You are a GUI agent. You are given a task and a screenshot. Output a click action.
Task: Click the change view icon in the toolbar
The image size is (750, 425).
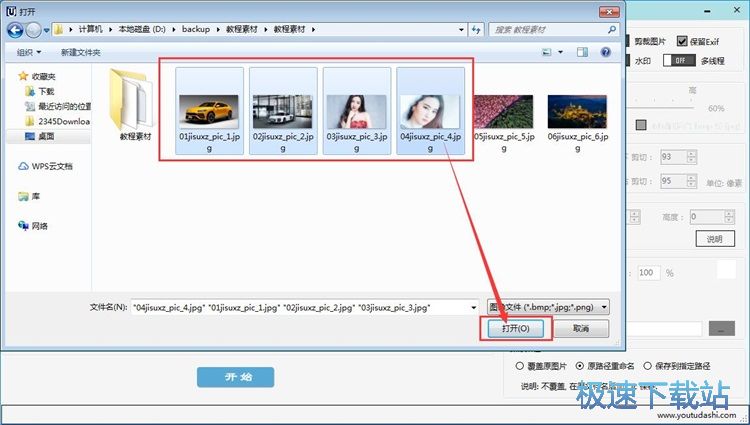[x=547, y=52]
